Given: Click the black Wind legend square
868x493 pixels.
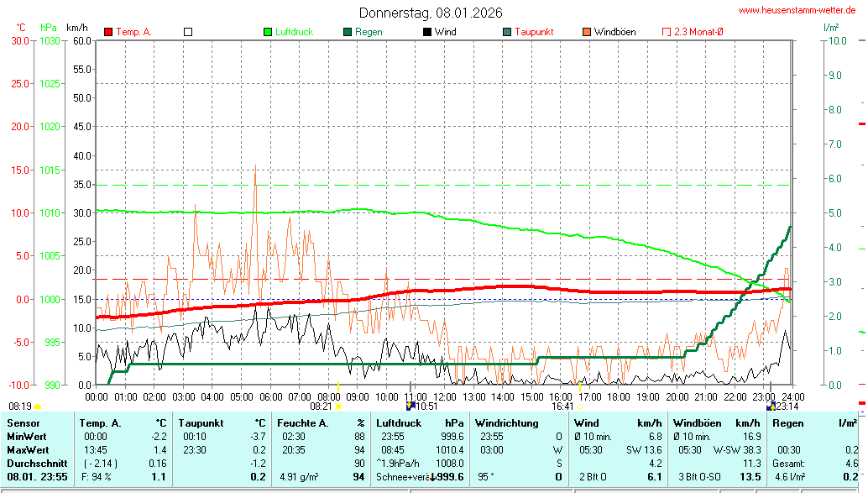Looking at the screenshot, I should (x=427, y=32).
